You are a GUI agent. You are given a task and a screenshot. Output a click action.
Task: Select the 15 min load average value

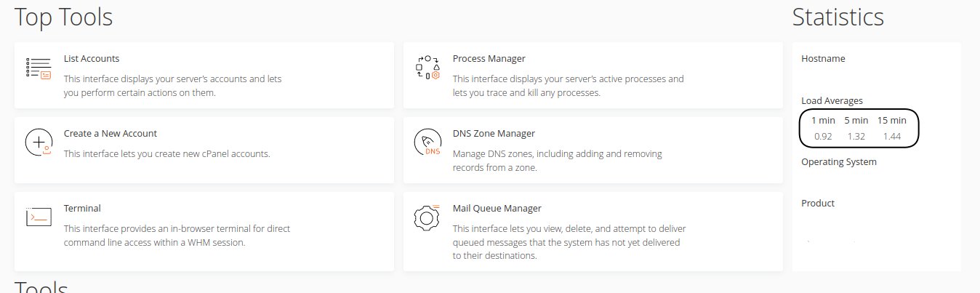(x=892, y=136)
